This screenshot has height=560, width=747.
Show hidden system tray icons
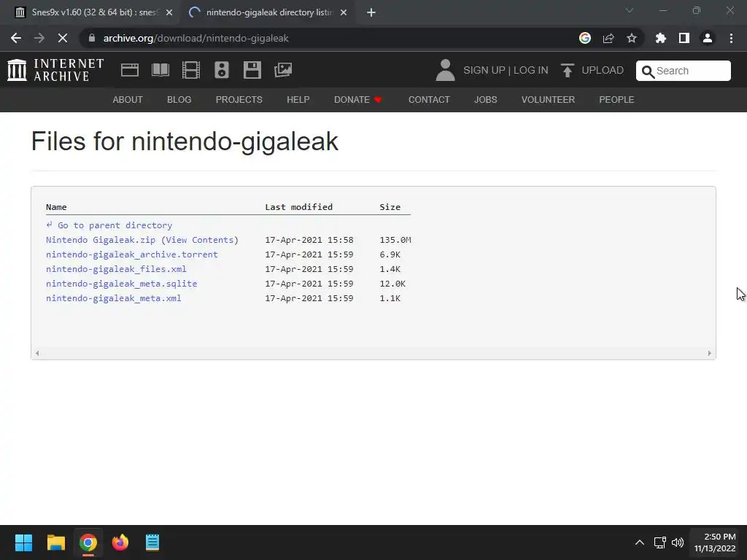(x=640, y=542)
